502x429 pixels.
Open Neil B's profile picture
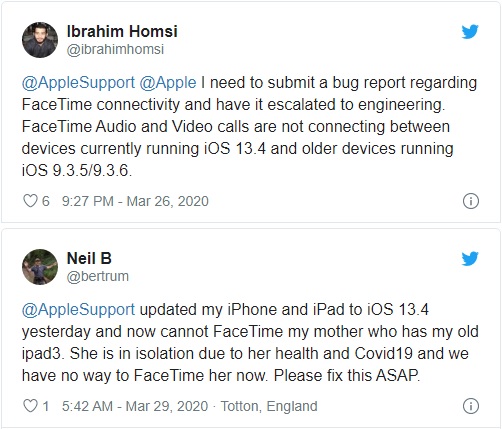pos(40,267)
